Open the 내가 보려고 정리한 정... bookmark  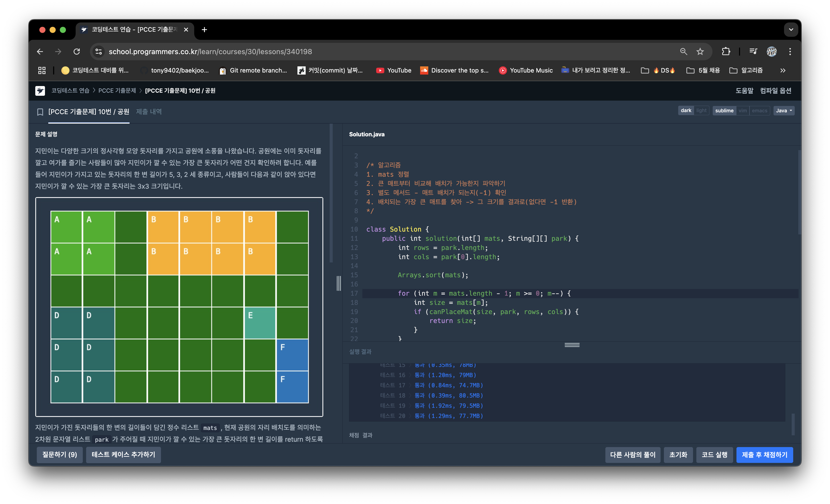(x=596, y=70)
